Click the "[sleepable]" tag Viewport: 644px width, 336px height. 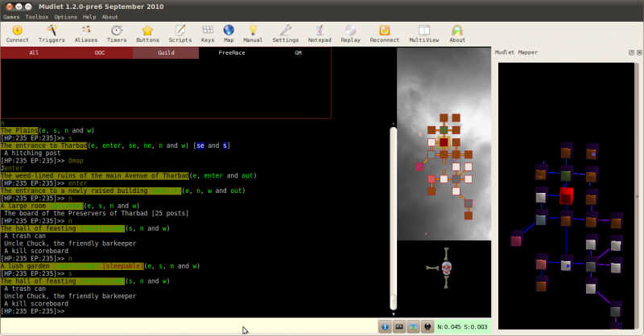[123, 266]
